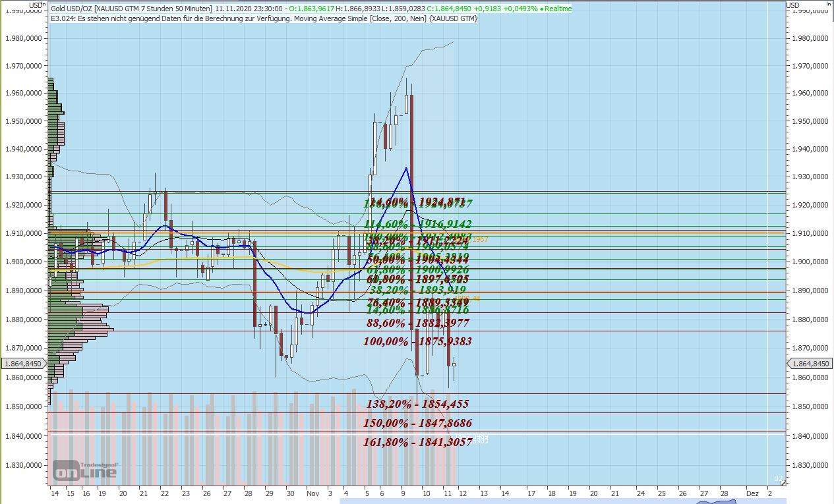Viewport: 834px width, 504px height.
Task: Select the blue moving average line peak
Action: pyautogui.click(x=406, y=169)
